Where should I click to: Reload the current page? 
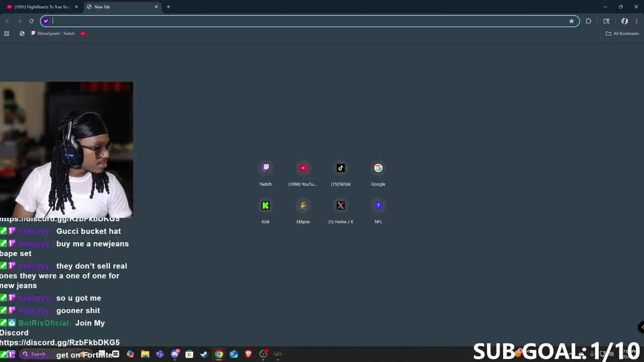pyautogui.click(x=31, y=21)
